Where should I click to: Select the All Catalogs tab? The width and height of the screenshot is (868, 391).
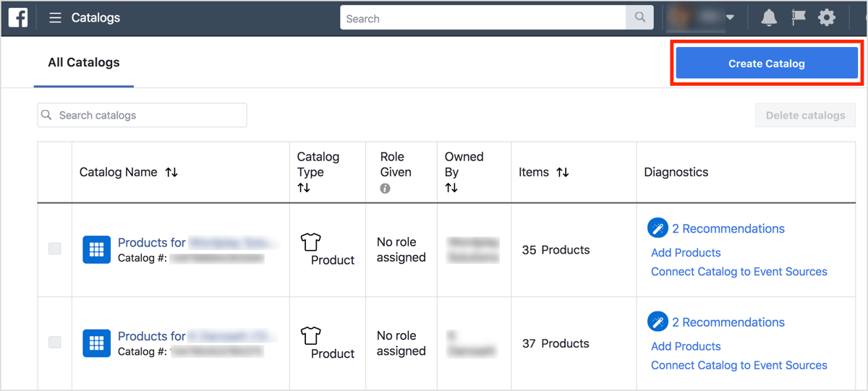point(84,63)
